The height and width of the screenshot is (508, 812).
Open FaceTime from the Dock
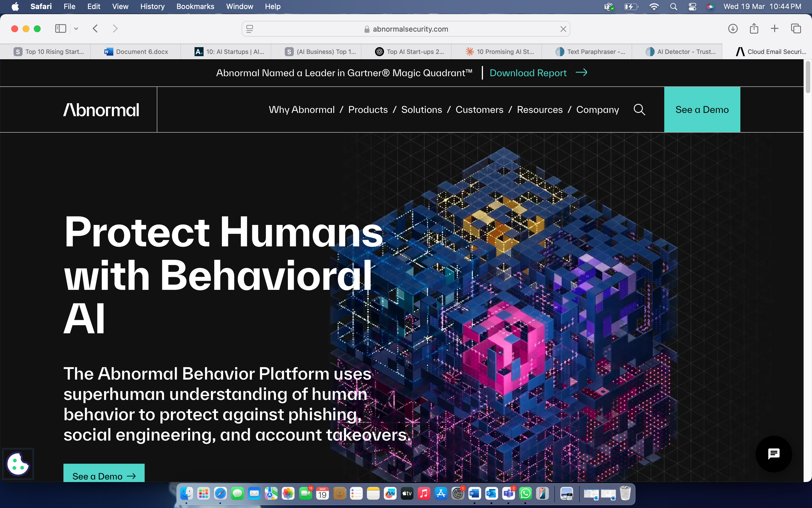(305, 493)
